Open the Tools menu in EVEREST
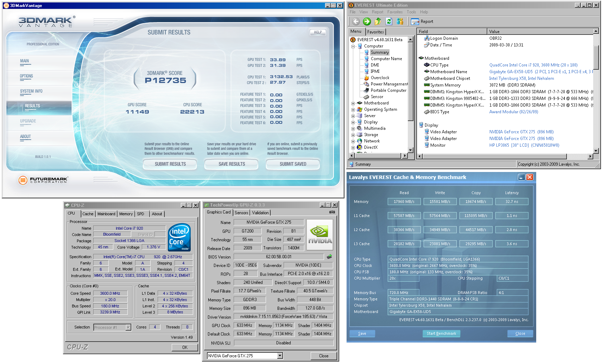The height and width of the screenshot is (364, 602). click(411, 12)
